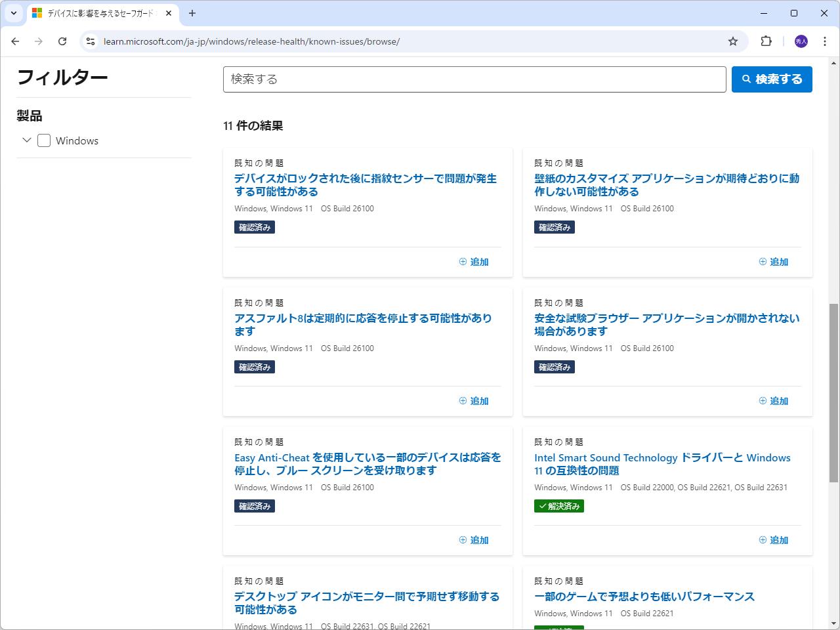Image resolution: width=840 pixels, height=630 pixels.
Task: Click the back navigation arrow
Action: tap(15, 41)
